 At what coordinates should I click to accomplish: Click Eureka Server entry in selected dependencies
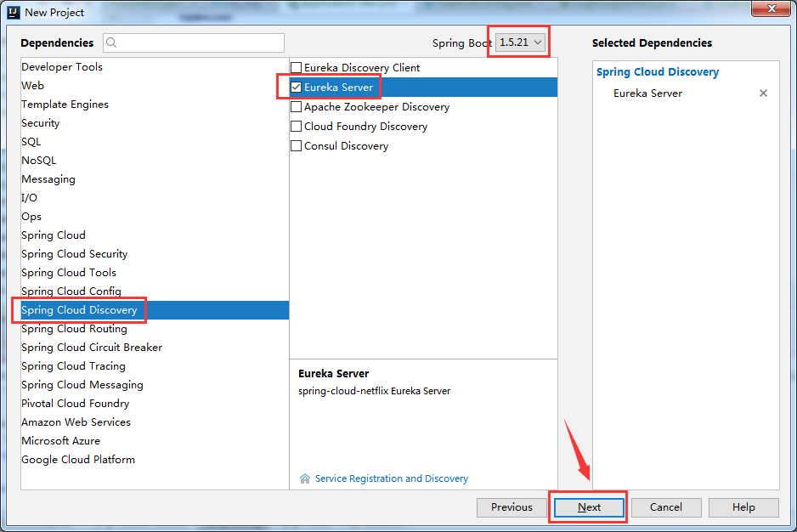pos(647,93)
